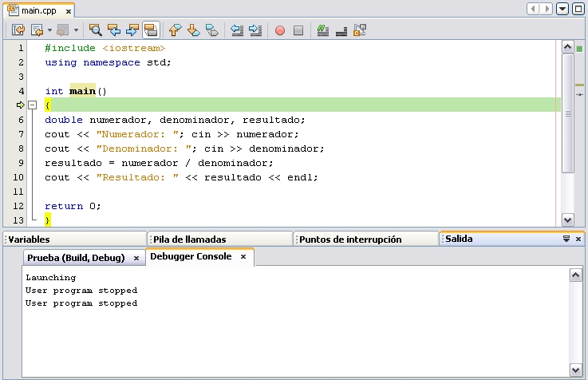Click Find Previous Occurrence arrow icon

(114, 30)
